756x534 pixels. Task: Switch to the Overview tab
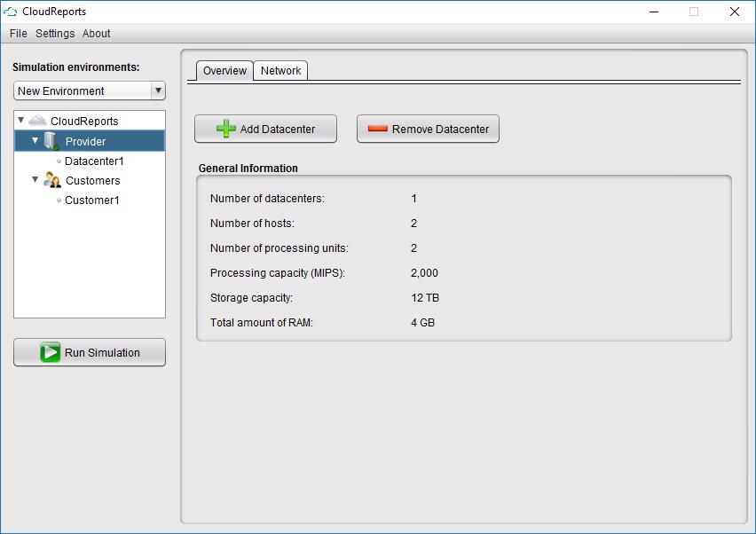click(224, 71)
